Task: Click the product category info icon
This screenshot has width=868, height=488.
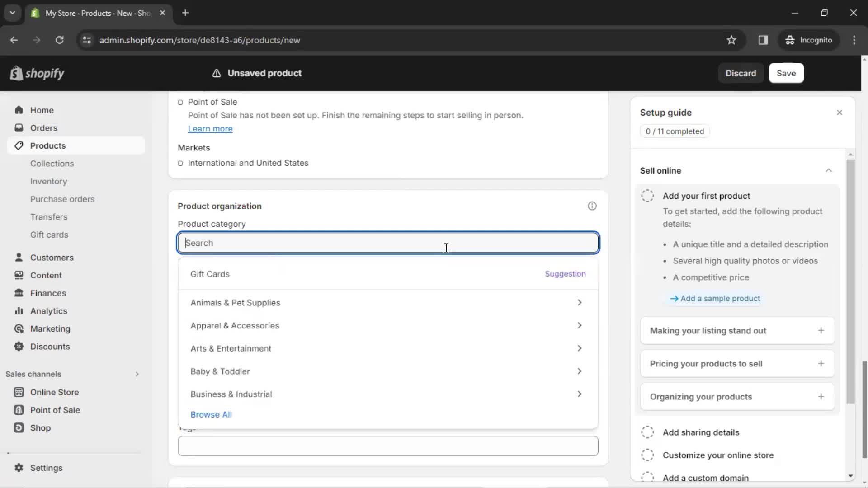Action: [593, 206]
